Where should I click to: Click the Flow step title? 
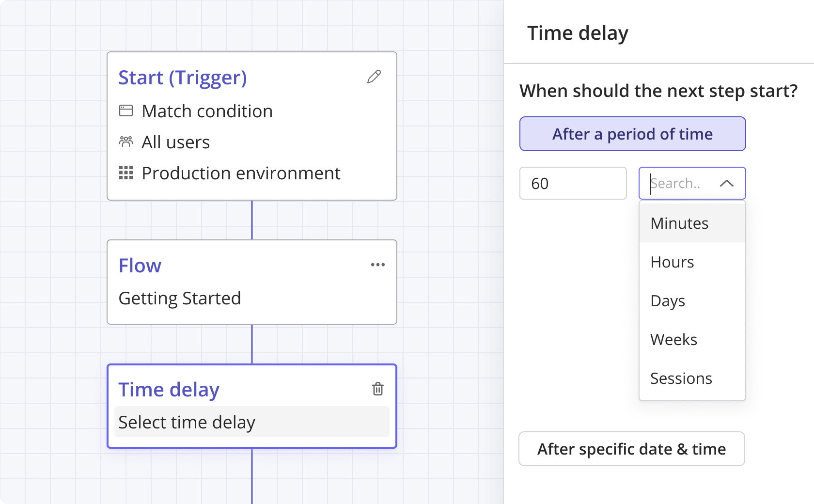point(140,266)
